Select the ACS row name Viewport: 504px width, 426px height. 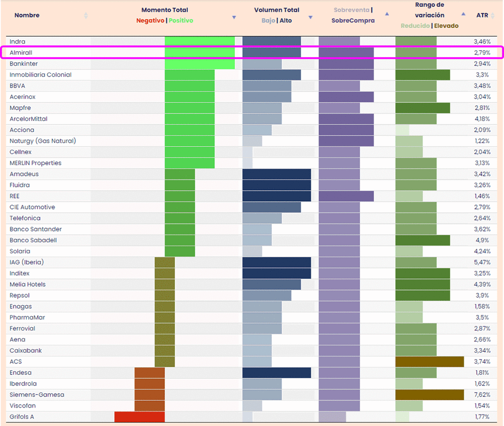point(16,362)
